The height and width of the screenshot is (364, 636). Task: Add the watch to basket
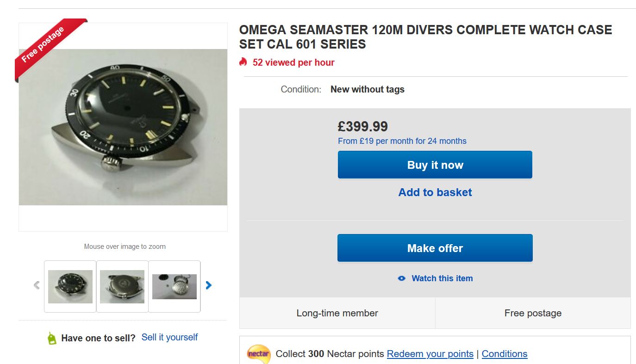pos(435,192)
